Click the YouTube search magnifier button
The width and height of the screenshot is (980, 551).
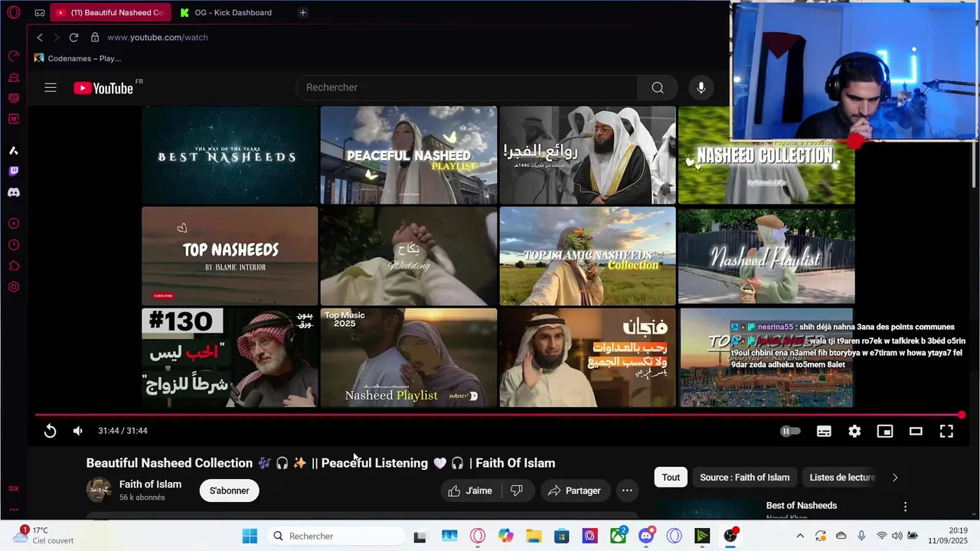pyautogui.click(x=658, y=87)
